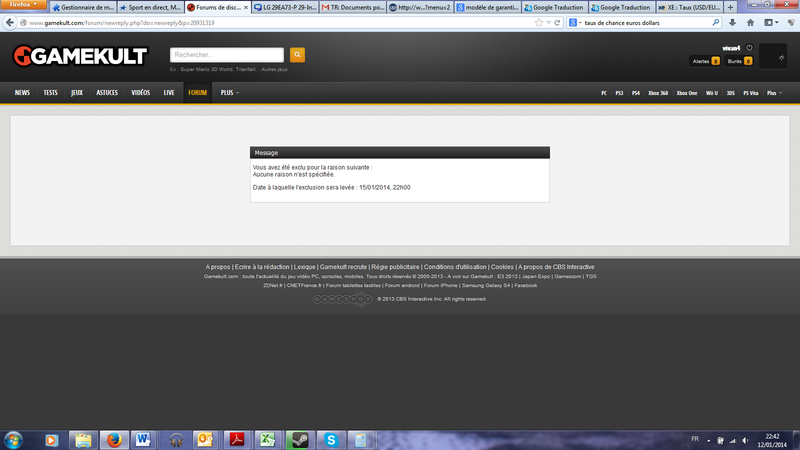
Task: Open Word from the taskbar
Action: pyautogui.click(x=143, y=439)
